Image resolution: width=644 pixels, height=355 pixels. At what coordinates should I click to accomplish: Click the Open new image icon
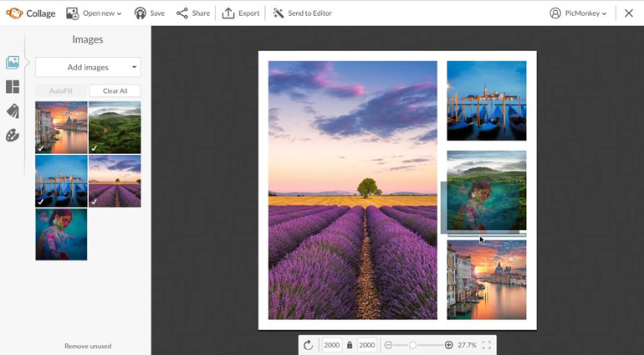pos(72,13)
